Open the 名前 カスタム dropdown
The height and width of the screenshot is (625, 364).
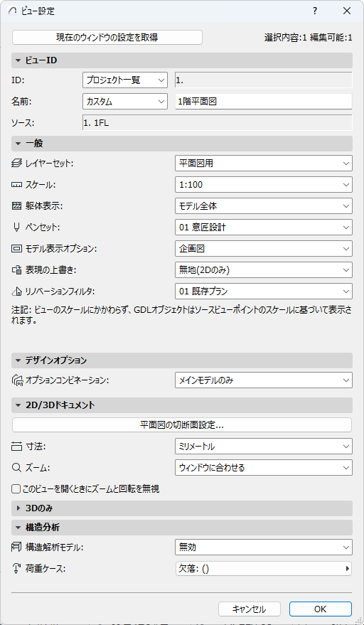(x=125, y=102)
